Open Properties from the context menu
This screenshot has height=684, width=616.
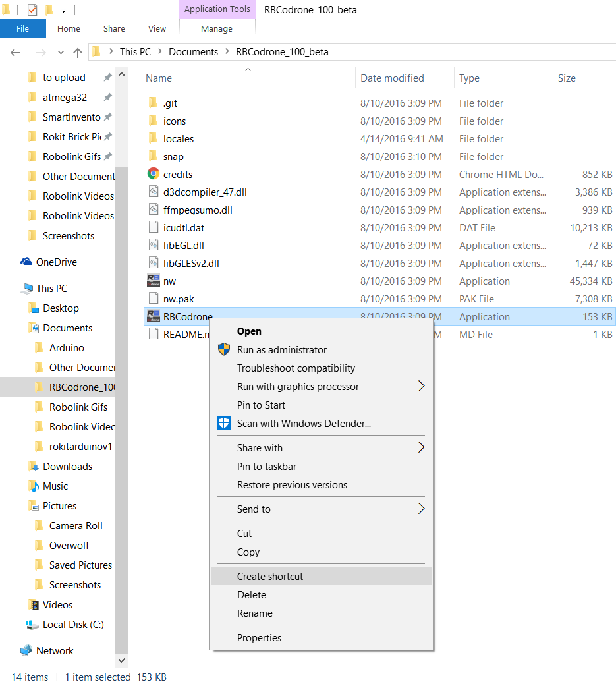(321, 637)
